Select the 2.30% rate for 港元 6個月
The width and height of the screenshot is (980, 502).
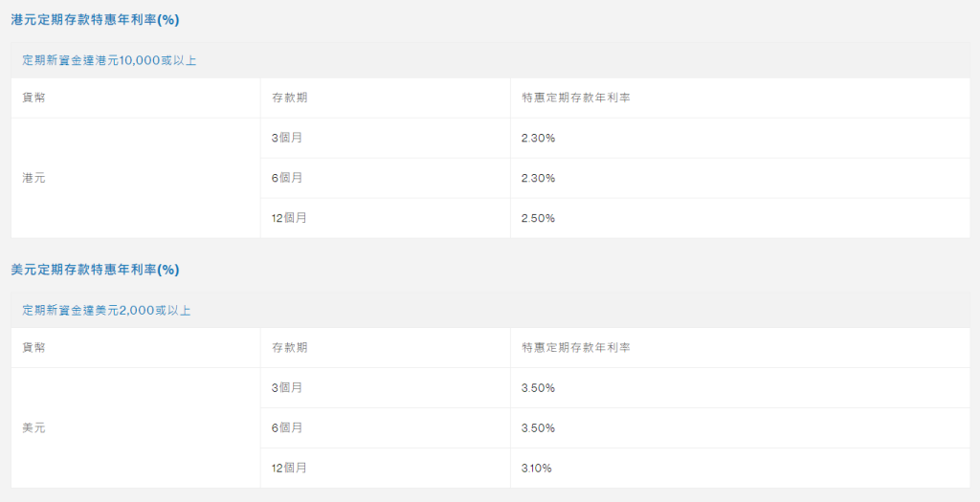point(538,178)
